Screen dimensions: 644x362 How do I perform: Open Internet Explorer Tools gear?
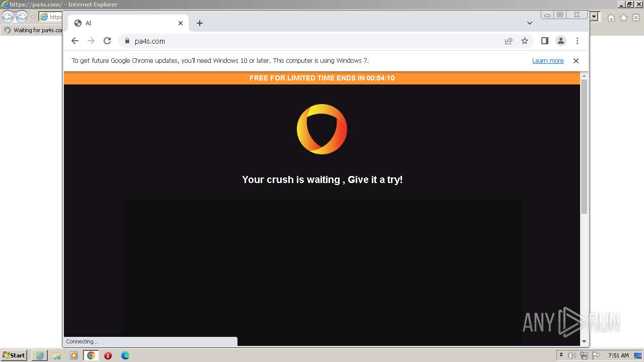coord(636,18)
